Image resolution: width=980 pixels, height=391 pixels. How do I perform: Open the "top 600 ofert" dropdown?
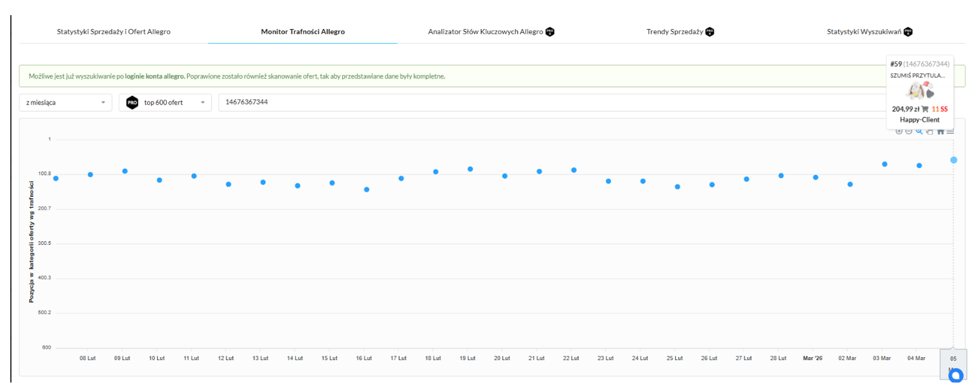(x=165, y=103)
